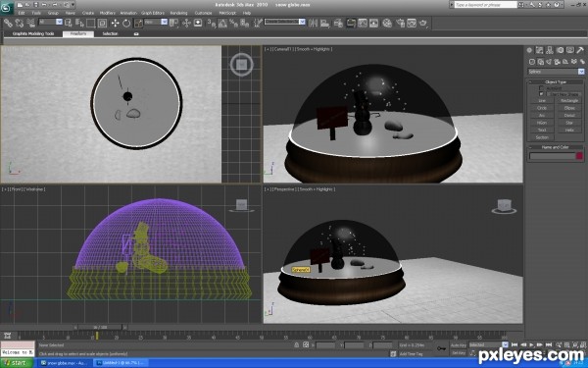Switch to Modify command panel tab

tap(540, 50)
